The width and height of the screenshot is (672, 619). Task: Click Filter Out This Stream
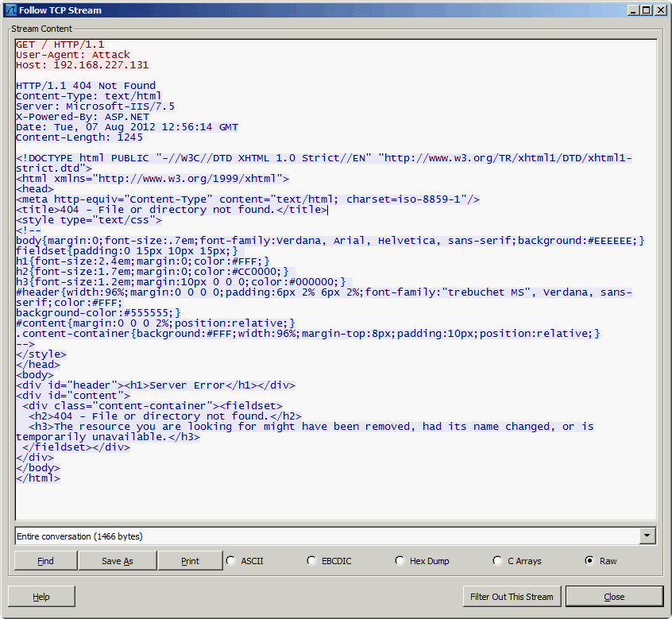tap(512, 596)
